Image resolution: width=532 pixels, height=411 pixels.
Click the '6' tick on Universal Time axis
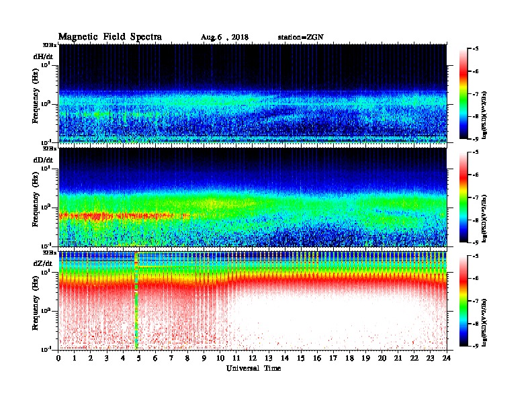[155, 358]
